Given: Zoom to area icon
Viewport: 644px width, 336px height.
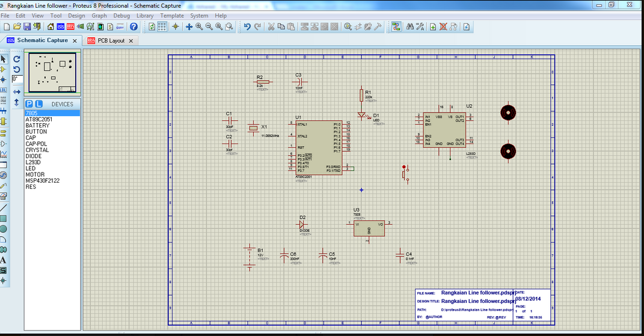Looking at the screenshot, I should pyautogui.click(x=229, y=26).
